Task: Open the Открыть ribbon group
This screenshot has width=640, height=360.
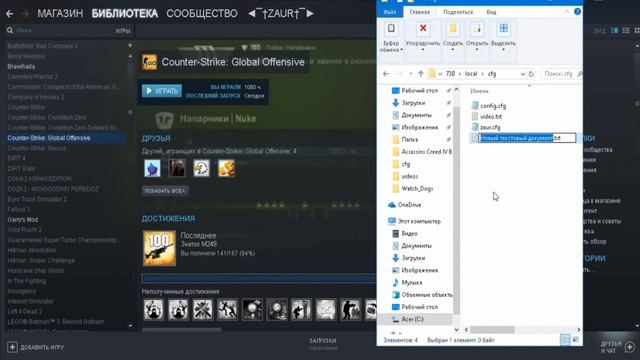Action: point(477,37)
